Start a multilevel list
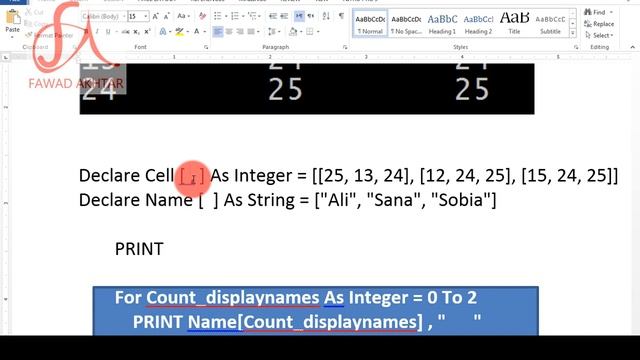Viewport: 640px width, 360px height. point(252,16)
